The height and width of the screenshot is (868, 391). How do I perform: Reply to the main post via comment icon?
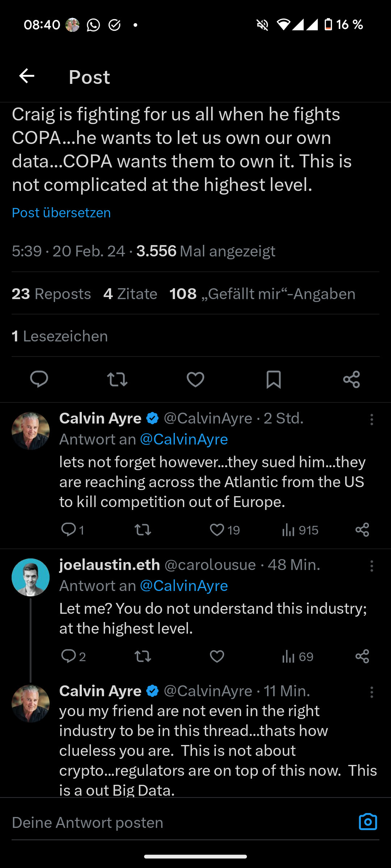[39, 379]
